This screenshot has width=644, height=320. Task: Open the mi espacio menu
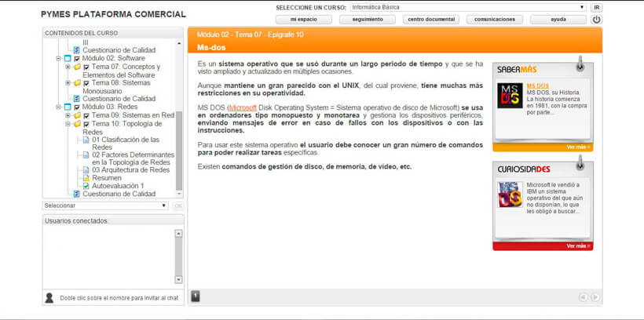pos(303,20)
